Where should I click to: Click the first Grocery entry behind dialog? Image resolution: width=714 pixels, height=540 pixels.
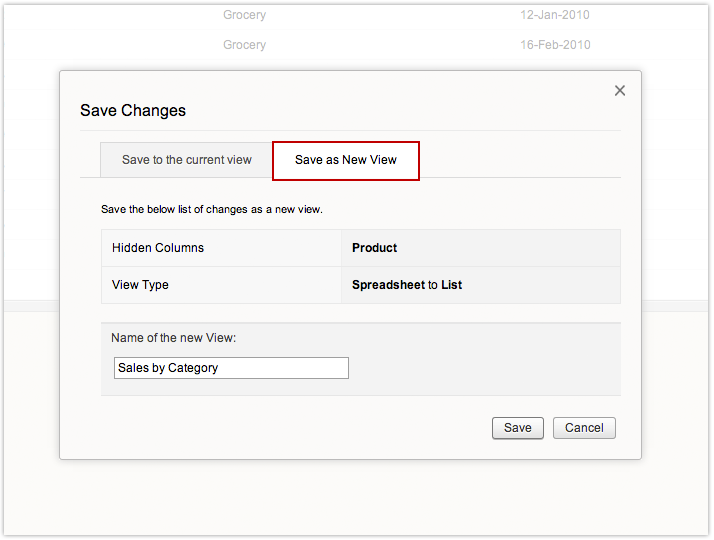(x=244, y=15)
